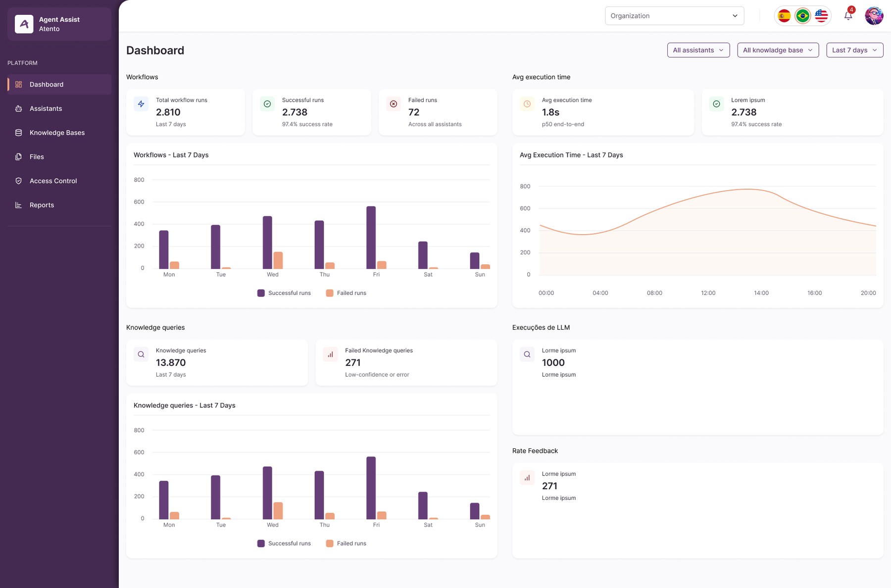Click the Total workflow runs 2.810 value
The image size is (891, 588).
click(168, 112)
